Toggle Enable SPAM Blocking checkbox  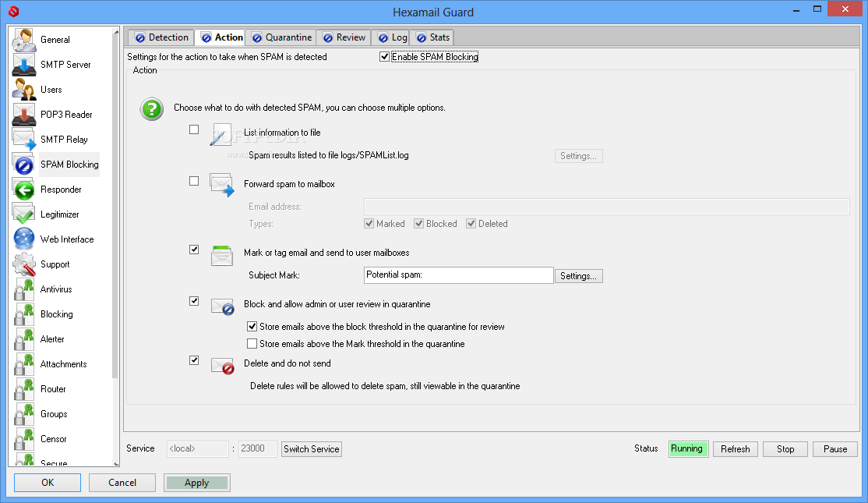(384, 56)
